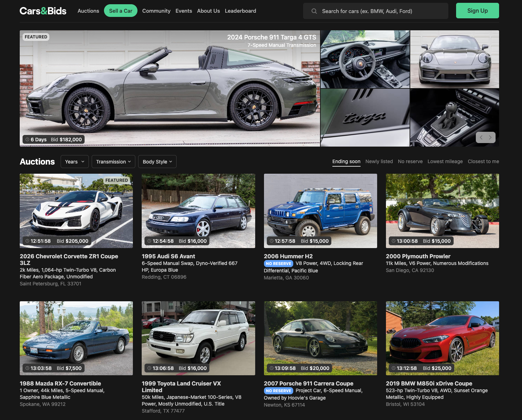Viewport: 522px width, 420px height.
Task: Select Newly listed sort tab
Action: coord(379,161)
